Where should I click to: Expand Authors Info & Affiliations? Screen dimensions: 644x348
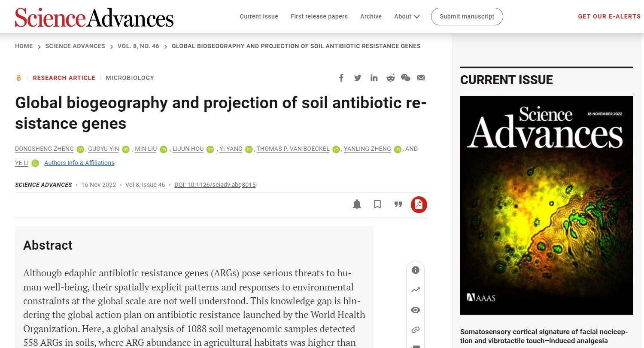tap(79, 163)
